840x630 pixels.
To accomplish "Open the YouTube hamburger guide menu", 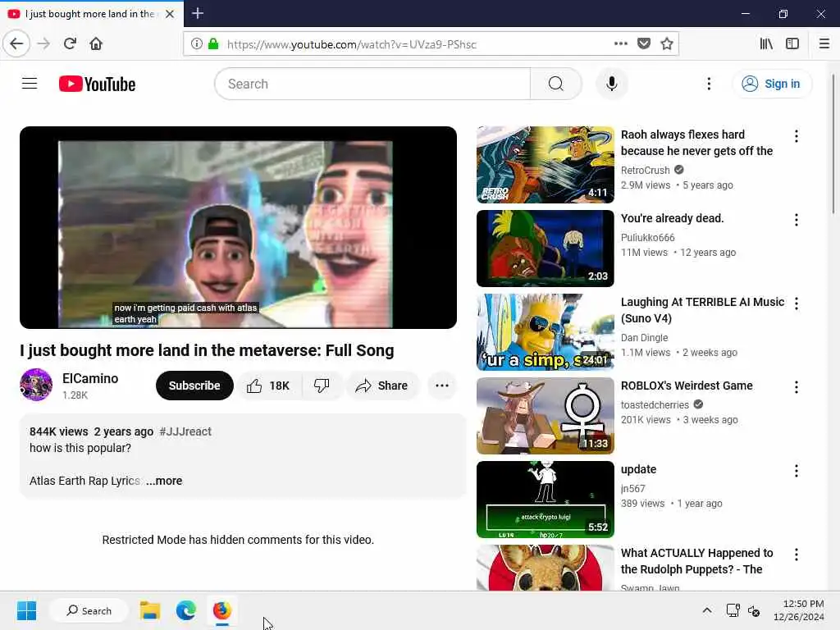I will tap(30, 84).
